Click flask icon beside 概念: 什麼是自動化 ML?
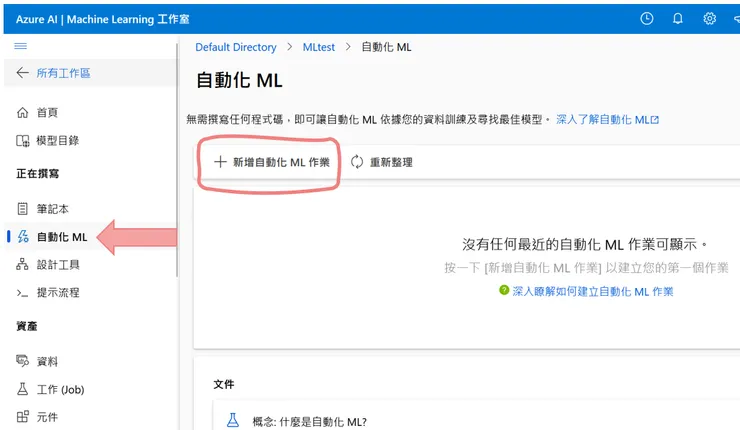The width and height of the screenshot is (740, 430). click(233, 420)
